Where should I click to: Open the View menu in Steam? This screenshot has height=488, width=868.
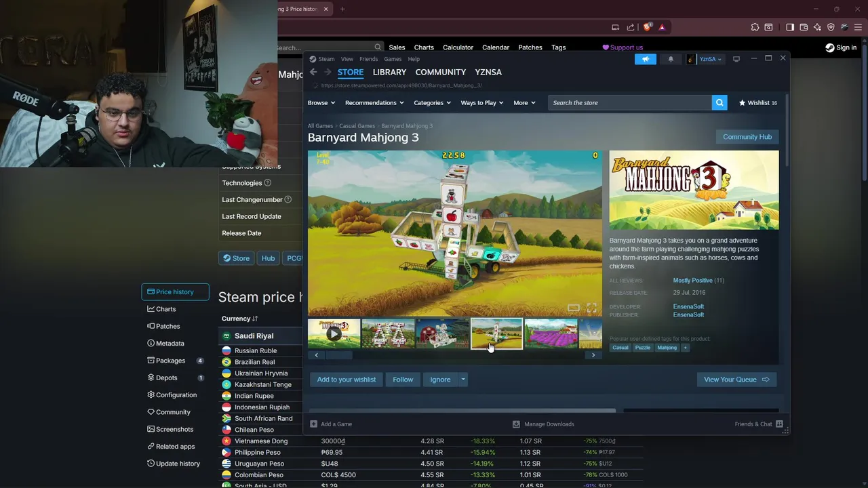[347, 59]
